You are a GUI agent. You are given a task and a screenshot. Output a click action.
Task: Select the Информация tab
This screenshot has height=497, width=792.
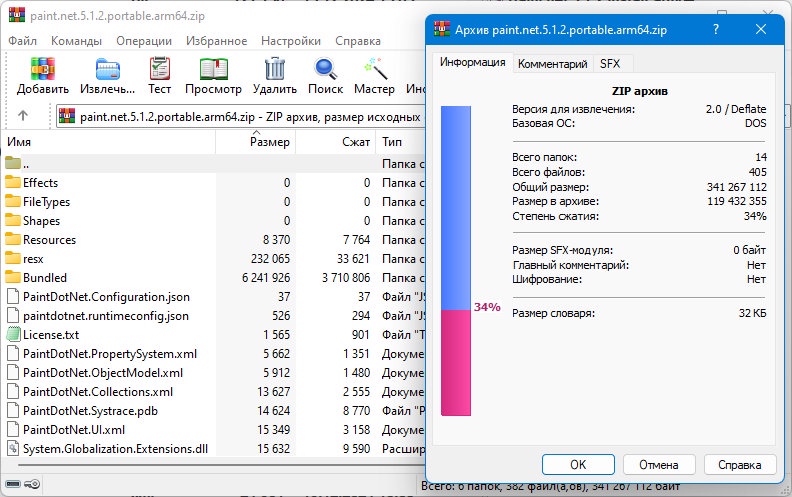pyautogui.click(x=472, y=62)
